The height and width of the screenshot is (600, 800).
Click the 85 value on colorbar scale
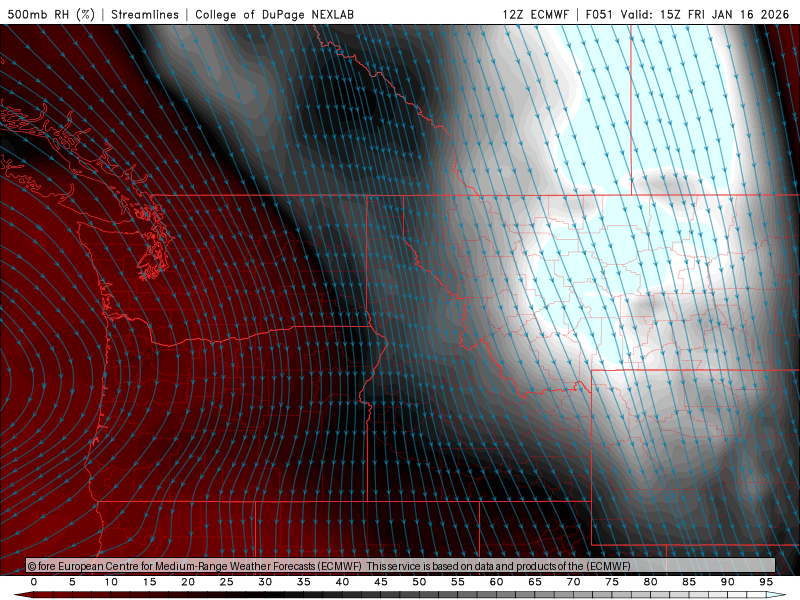click(x=688, y=582)
